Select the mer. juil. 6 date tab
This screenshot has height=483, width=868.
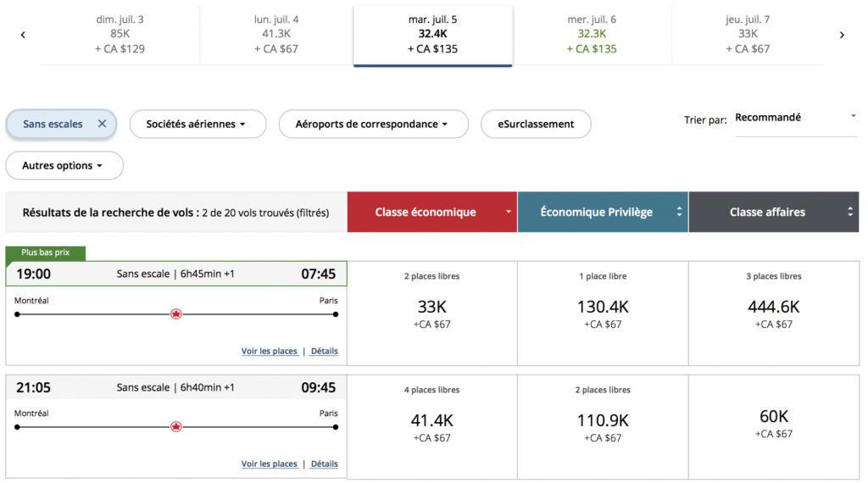(x=592, y=34)
